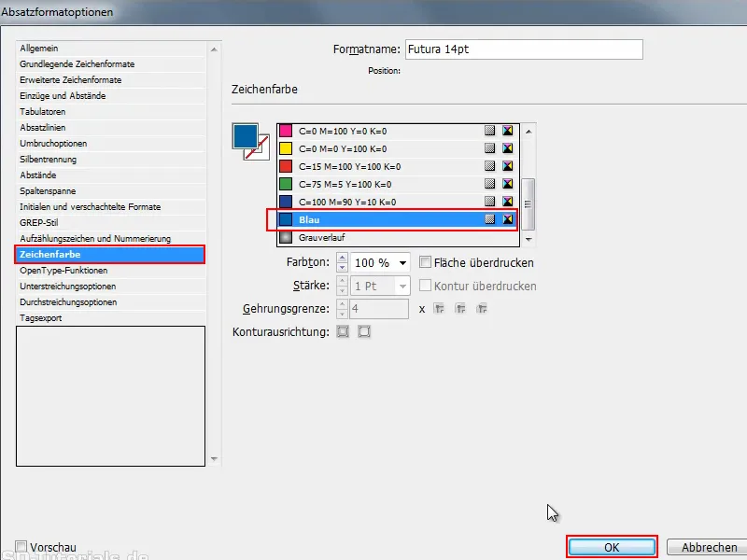This screenshot has height=560, width=747.
Task: Click CMYK icon for C=0 M=100 Y=0 K=0
Action: tap(508, 131)
